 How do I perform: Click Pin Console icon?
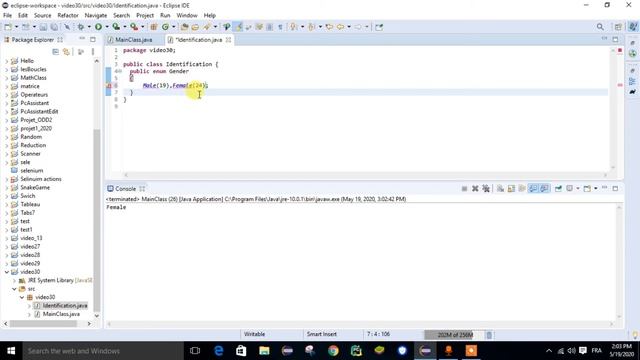[x=558, y=189]
